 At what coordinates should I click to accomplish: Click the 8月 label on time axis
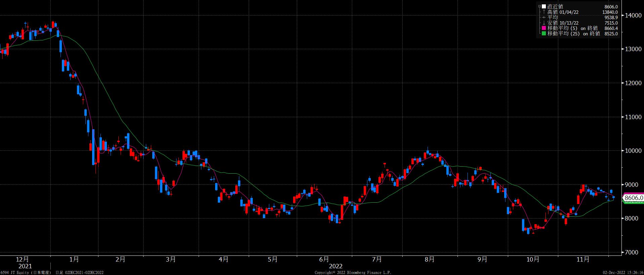click(429, 260)
